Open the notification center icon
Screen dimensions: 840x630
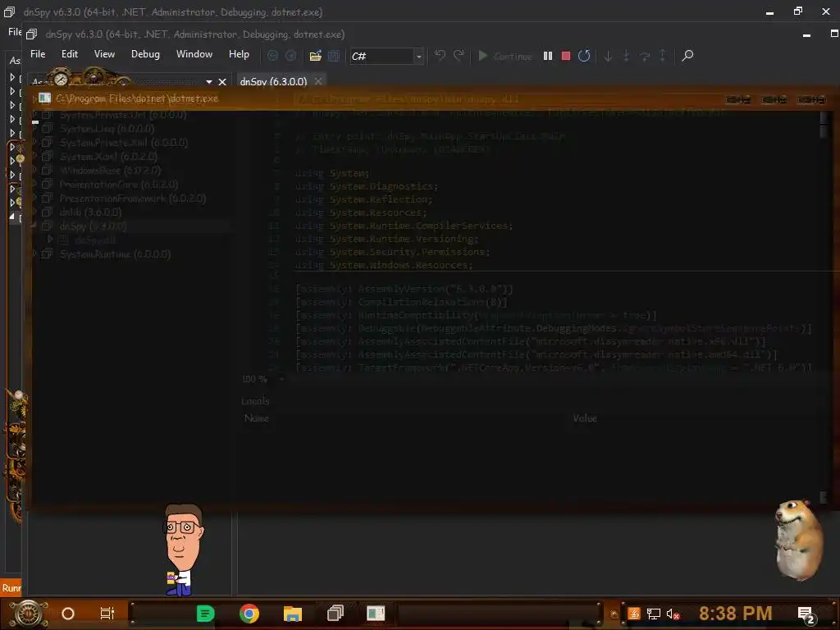806,614
